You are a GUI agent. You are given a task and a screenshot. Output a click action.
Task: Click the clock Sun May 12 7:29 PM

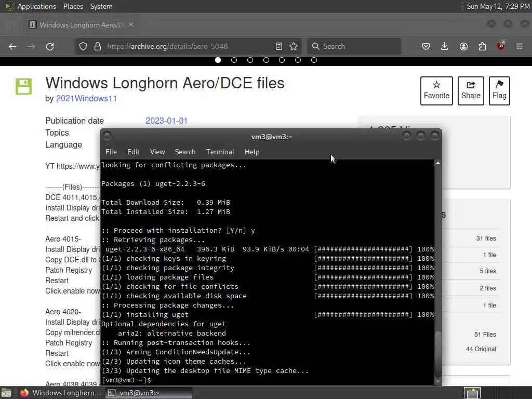(498, 6)
